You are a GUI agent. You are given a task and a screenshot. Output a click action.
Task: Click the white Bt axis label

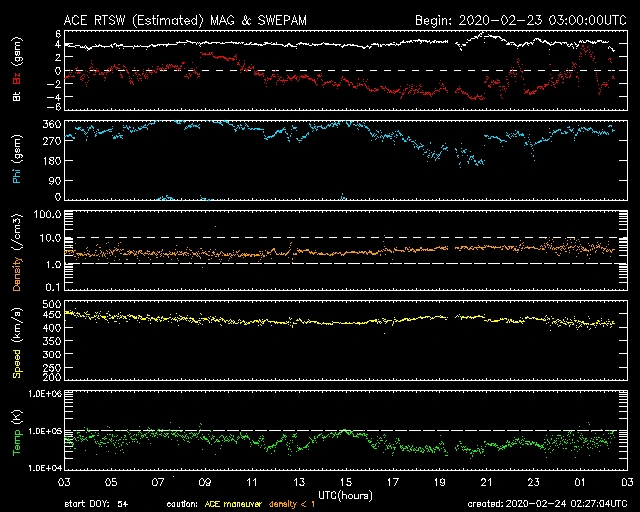[x=16, y=97]
